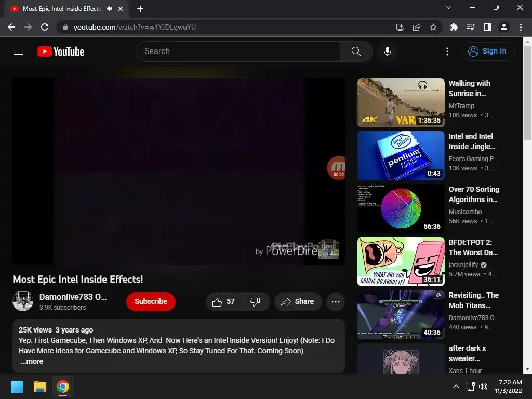This screenshot has height=399, width=532.
Task: Bookmark this page with the star
Action: (433, 27)
